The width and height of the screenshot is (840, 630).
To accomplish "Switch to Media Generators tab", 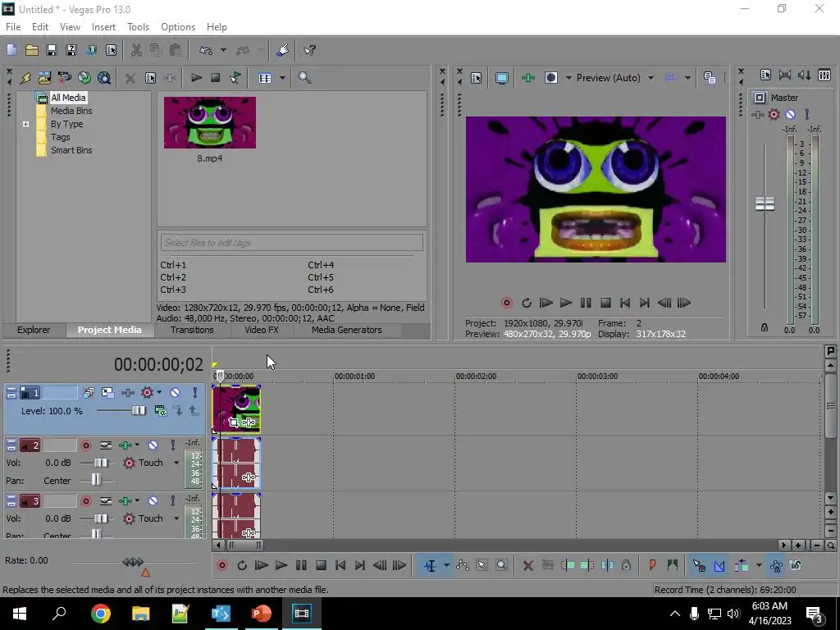I will (x=347, y=330).
